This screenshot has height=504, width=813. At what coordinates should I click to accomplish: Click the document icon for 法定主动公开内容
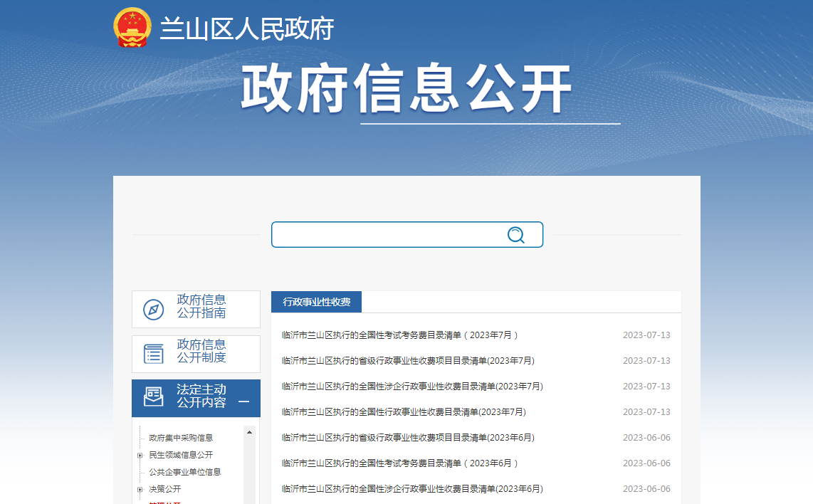(x=154, y=397)
